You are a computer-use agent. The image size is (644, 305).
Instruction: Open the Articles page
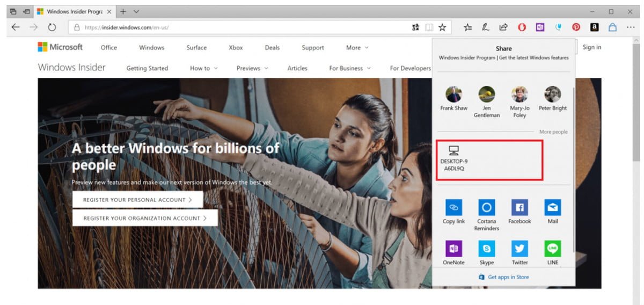point(297,68)
